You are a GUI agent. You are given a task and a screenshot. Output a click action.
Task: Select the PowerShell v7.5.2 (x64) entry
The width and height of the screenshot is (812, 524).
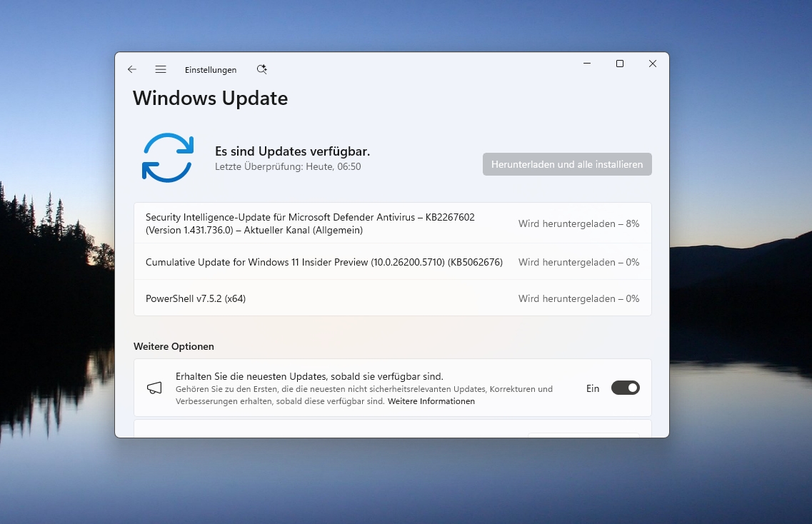click(393, 298)
